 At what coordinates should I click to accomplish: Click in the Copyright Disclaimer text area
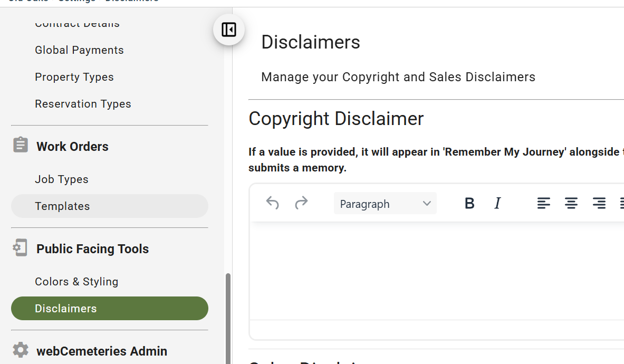pyautogui.click(x=437, y=271)
